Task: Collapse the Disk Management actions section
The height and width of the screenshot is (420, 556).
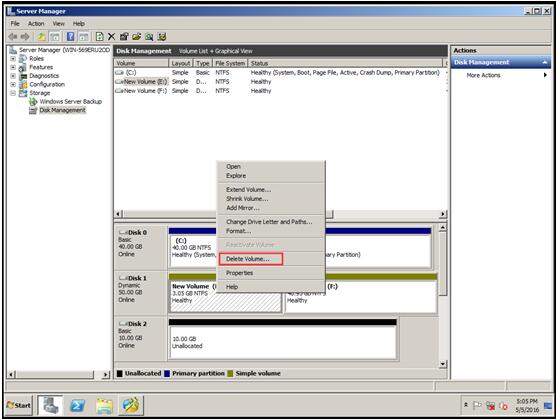Action: pyautogui.click(x=545, y=62)
